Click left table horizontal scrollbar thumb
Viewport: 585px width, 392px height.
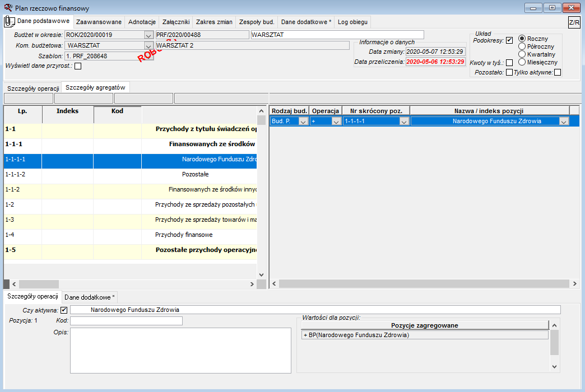click(x=39, y=284)
